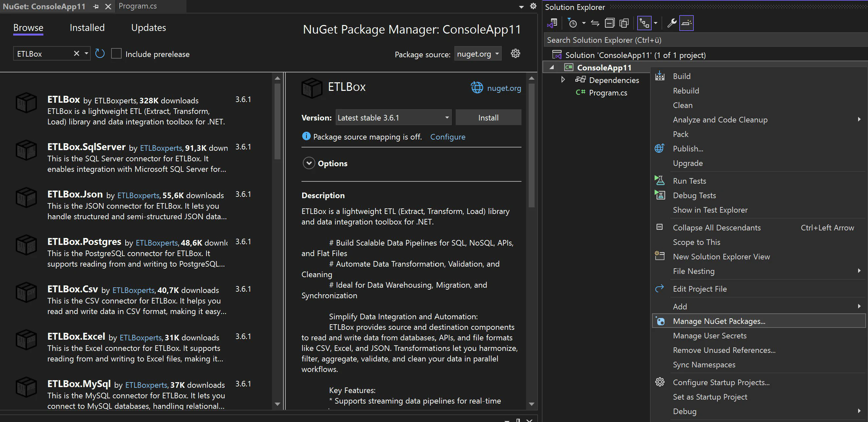
Task: Toggle the Preview Selected Items button
Action: tap(687, 23)
